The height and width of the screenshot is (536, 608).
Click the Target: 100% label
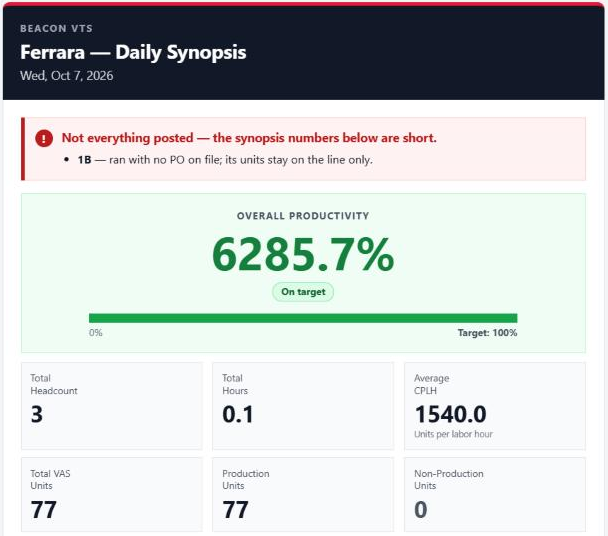tap(487, 333)
